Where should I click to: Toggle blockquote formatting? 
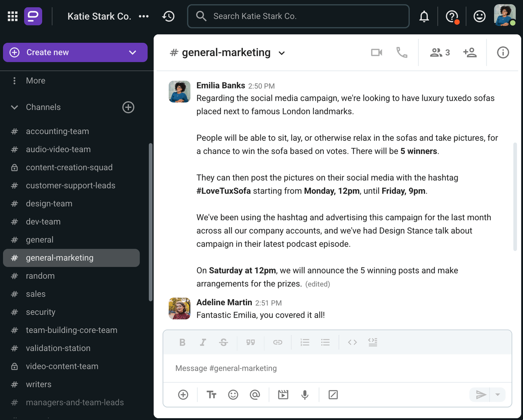pos(251,342)
